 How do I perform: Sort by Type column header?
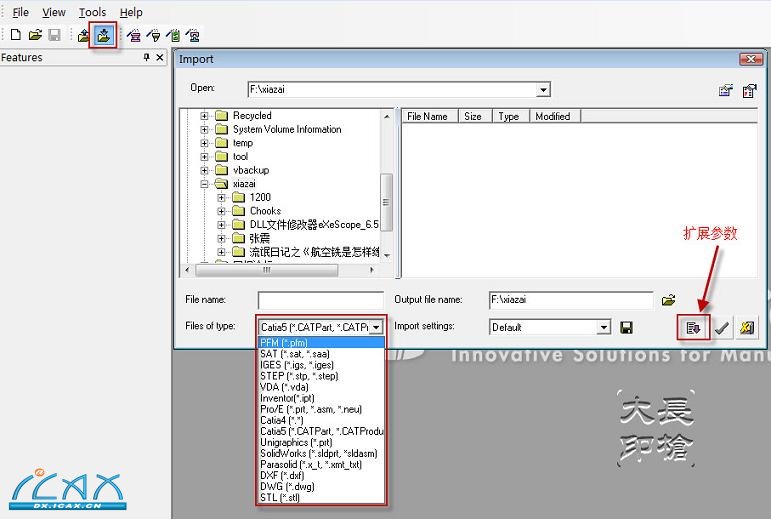[x=510, y=116]
